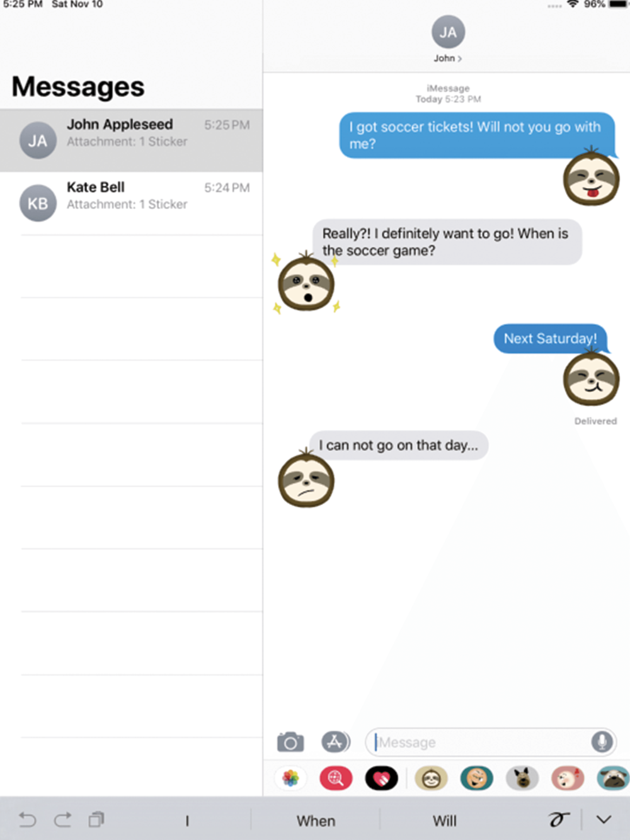Screen dimensions: 630x840
Task: Tap the microphone dictation icon
Action: point(602,742)
